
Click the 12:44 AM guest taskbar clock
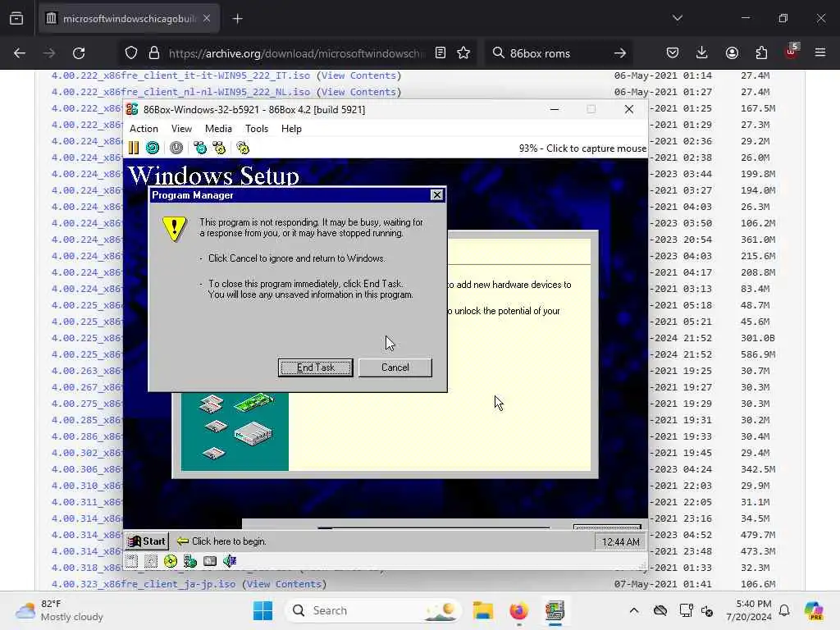point(620,542)
